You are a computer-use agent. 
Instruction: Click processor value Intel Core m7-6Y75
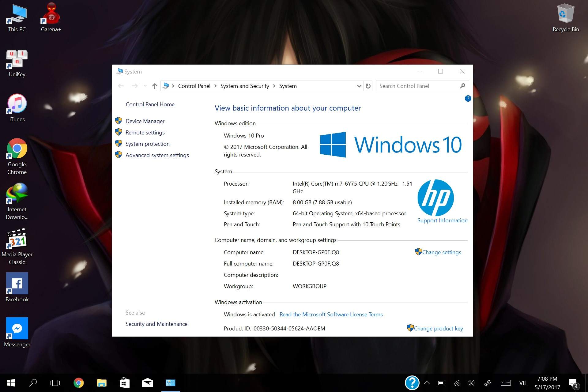[x=352, y=187]
